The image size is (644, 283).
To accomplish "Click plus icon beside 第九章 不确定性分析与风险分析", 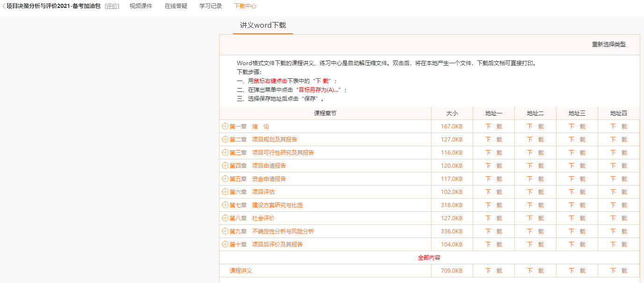I will pyautogui.click(x=225, y=231).
